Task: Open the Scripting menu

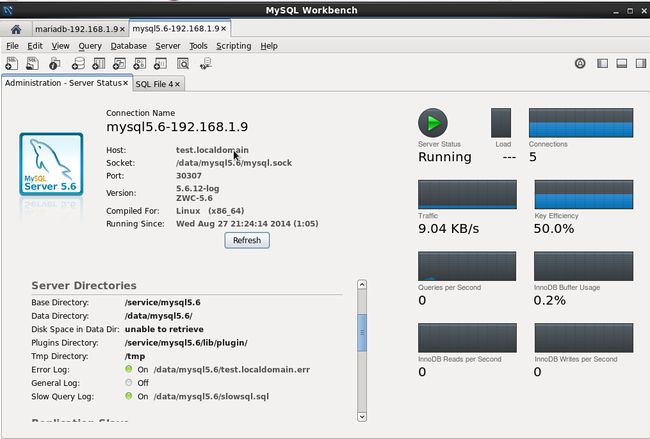Action: 233,46
